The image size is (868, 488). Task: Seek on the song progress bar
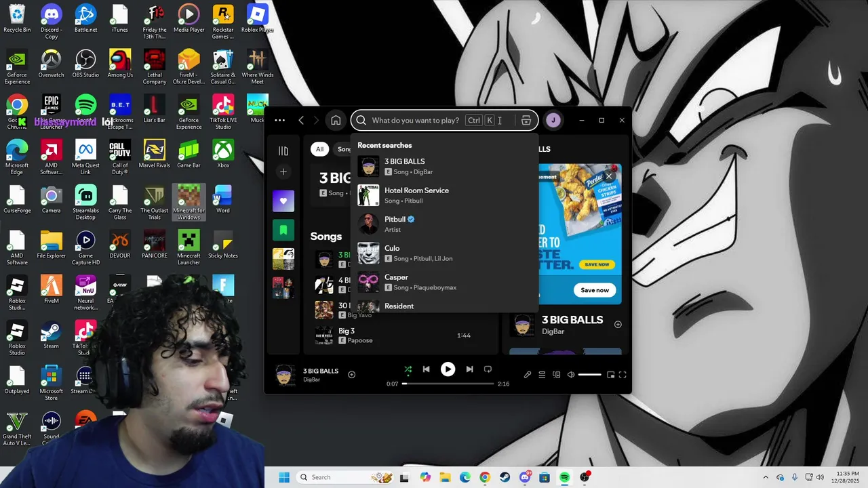click(x=448, y=384)
